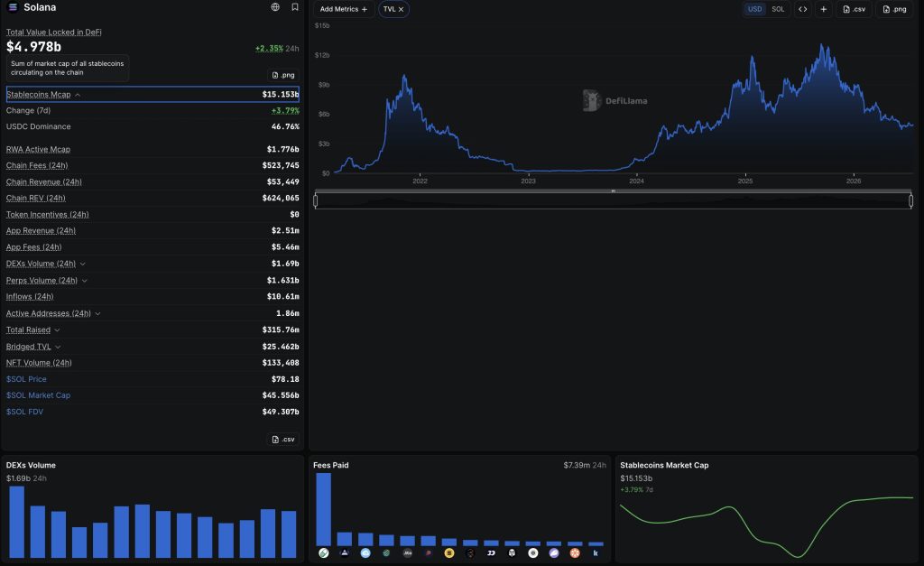Click the App Revenue (24h) label
The width and height of the screenshot is (924, 566).
[x=42, y=230]
